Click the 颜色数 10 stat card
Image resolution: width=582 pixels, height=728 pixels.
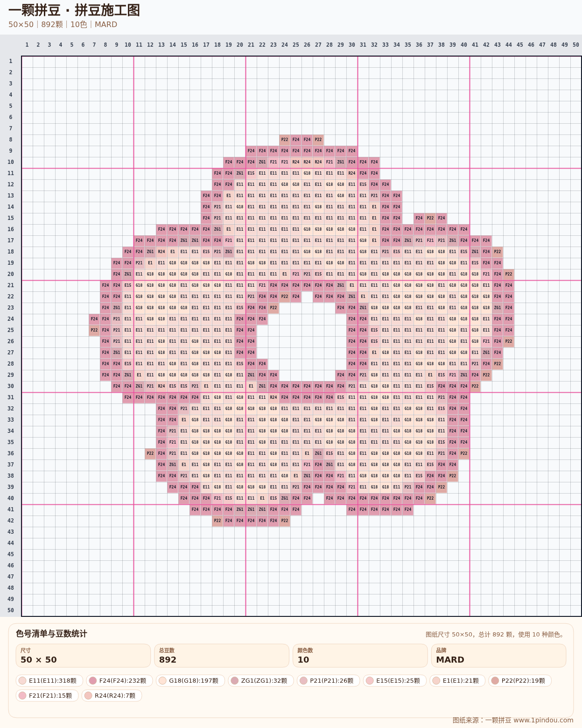click(360, 656)
